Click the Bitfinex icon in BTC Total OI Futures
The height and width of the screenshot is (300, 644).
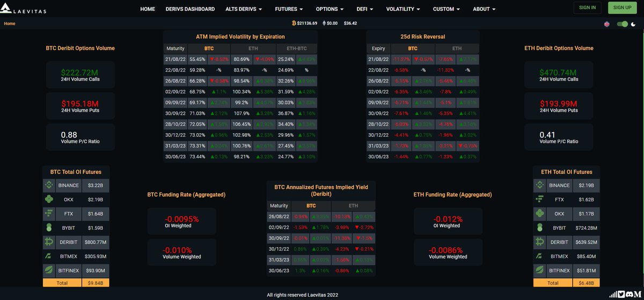[49, 270]
